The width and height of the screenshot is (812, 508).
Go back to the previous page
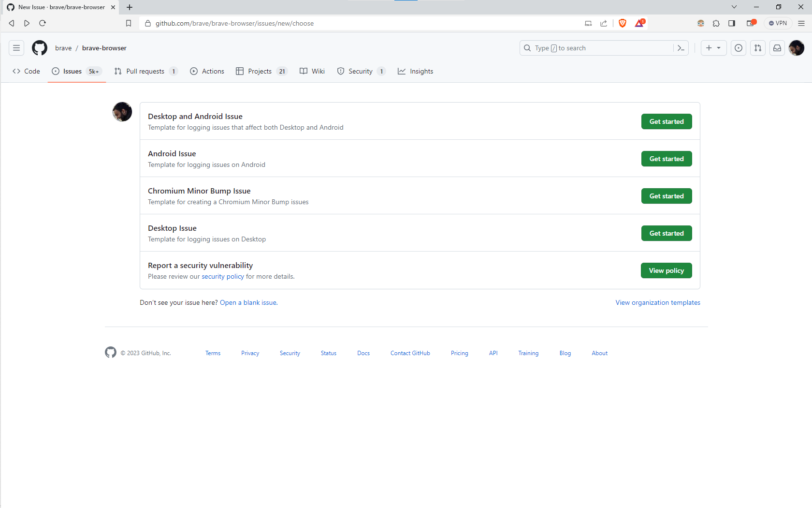(12, 23)
